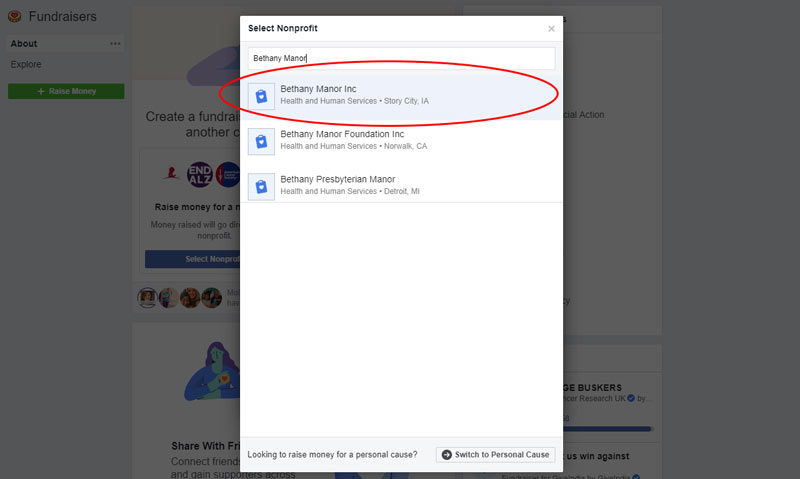Open the Explore tab in sidebar

26,64
